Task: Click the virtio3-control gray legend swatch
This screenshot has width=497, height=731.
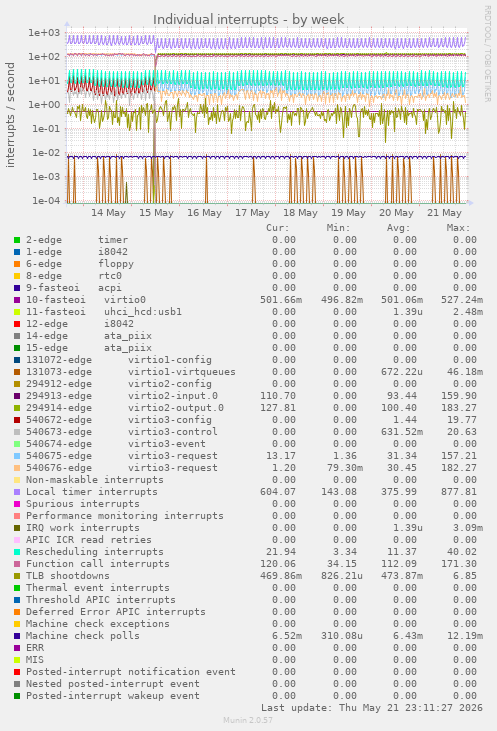Action: click(x=17, y=432)
